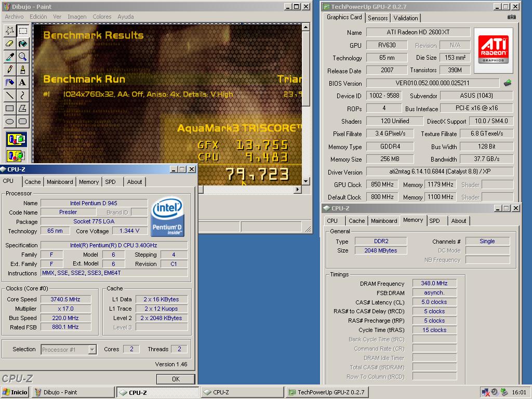Activate the second CPU-Z taskbar button
Screen dimensions: 532x399
[x=242, y=392]
